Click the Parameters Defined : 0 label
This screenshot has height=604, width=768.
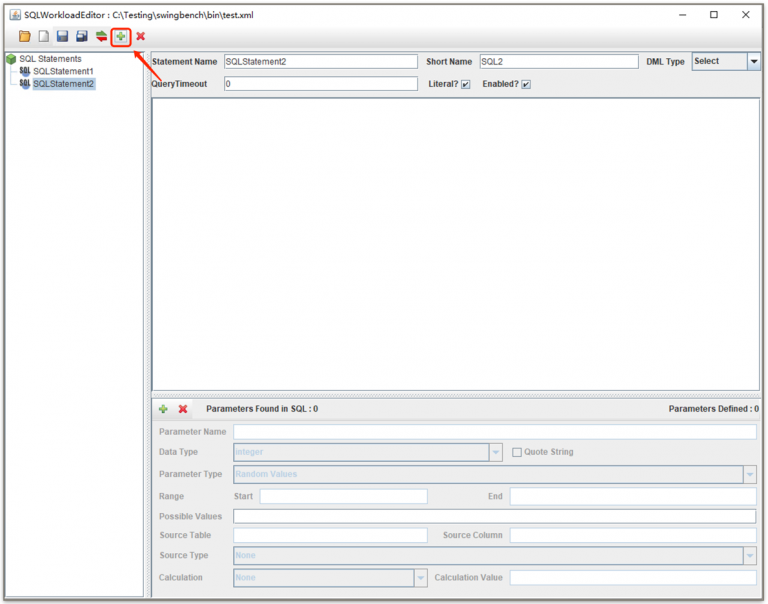point(714,409)
